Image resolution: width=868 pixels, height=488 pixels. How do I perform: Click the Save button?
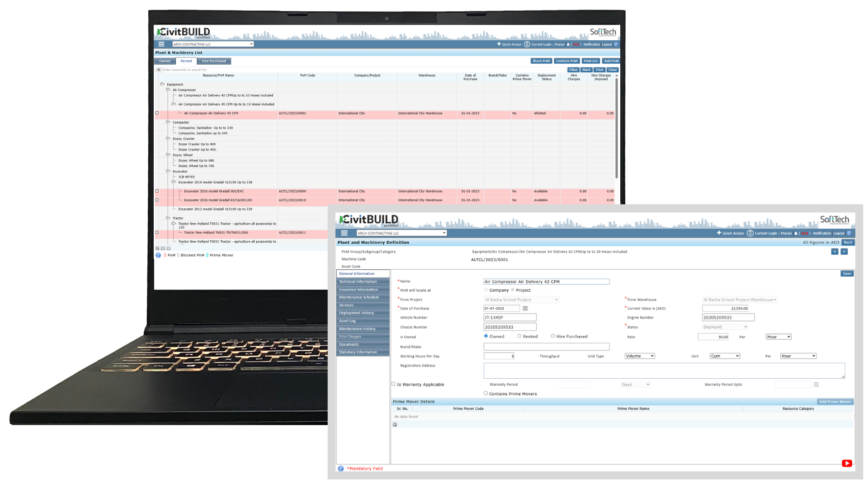(847, 273)
